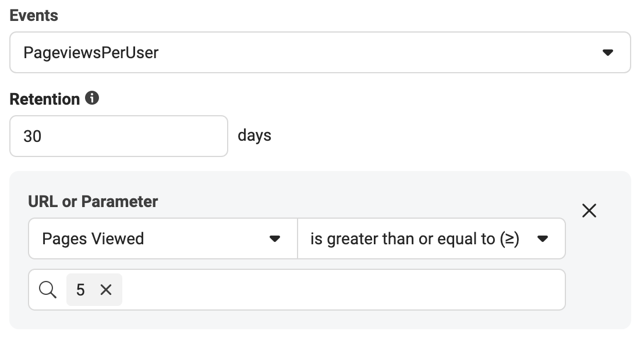The height and width of the screenshot is (342, 644).
Task: Click the magnifier icon in value field
Action: click(48, 290)
